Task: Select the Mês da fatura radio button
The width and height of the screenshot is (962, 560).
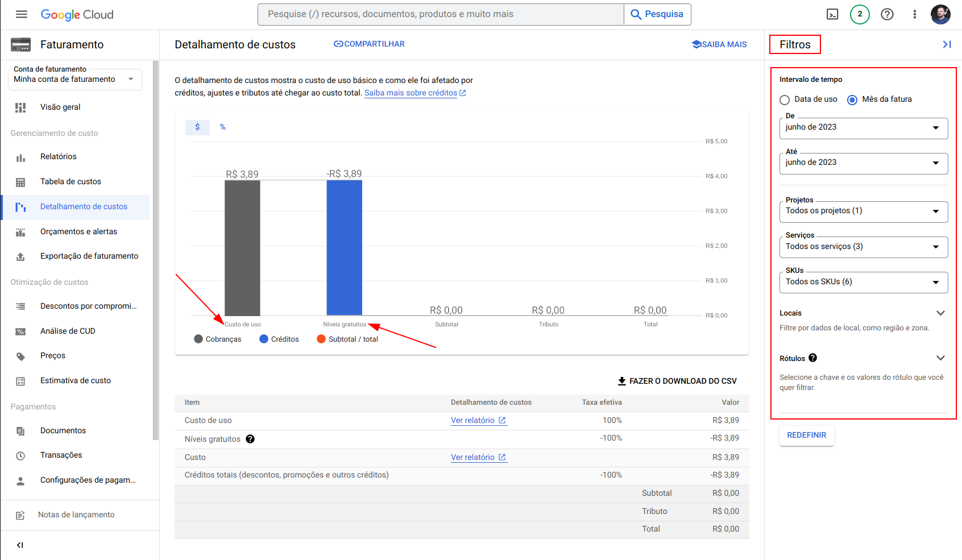Action: point(852,99)
